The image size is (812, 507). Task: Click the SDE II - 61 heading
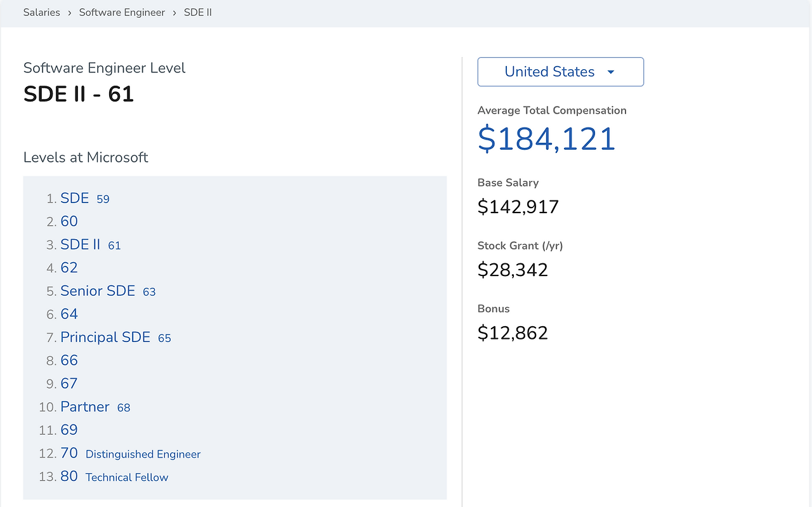pos(79,94)
